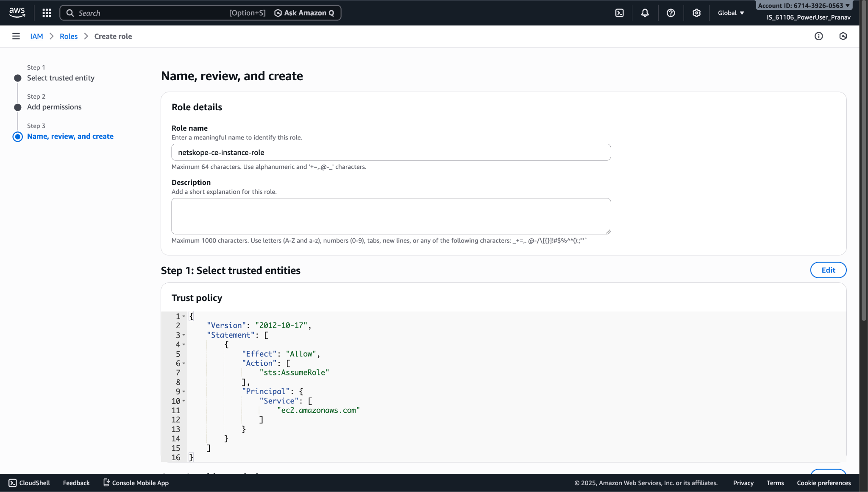Open the notifications bell
Viewport: 868px width, 492px height.
pyautogui.click(x=645, y=13)
